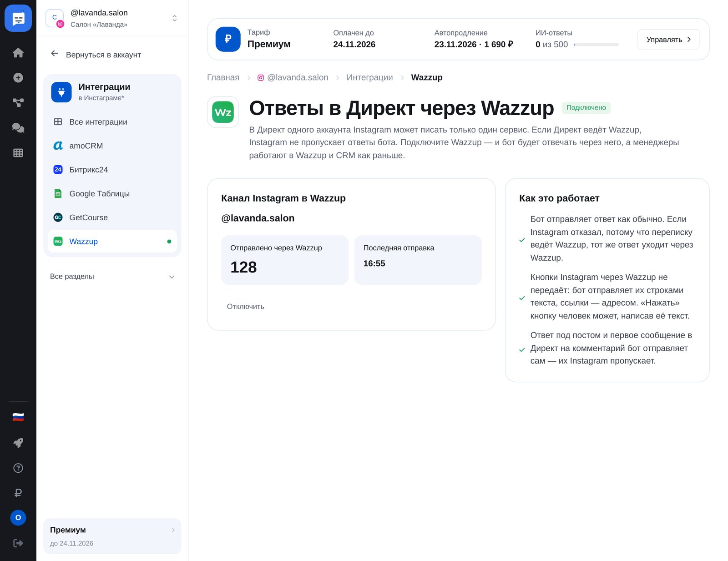This screenshot has height=561, width=728.
Task: Go to Интеграции breadcrumb
Action: [369, 77]
